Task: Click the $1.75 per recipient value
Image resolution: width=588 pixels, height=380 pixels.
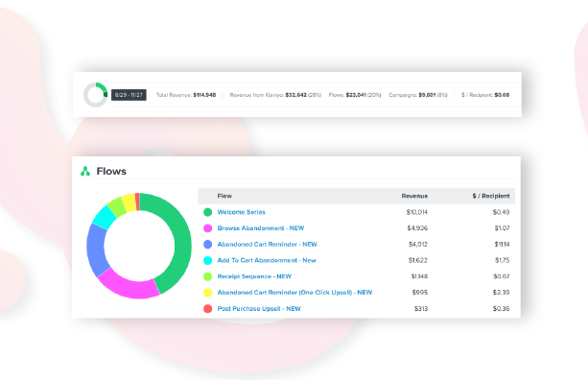Action: coord(502,260)
